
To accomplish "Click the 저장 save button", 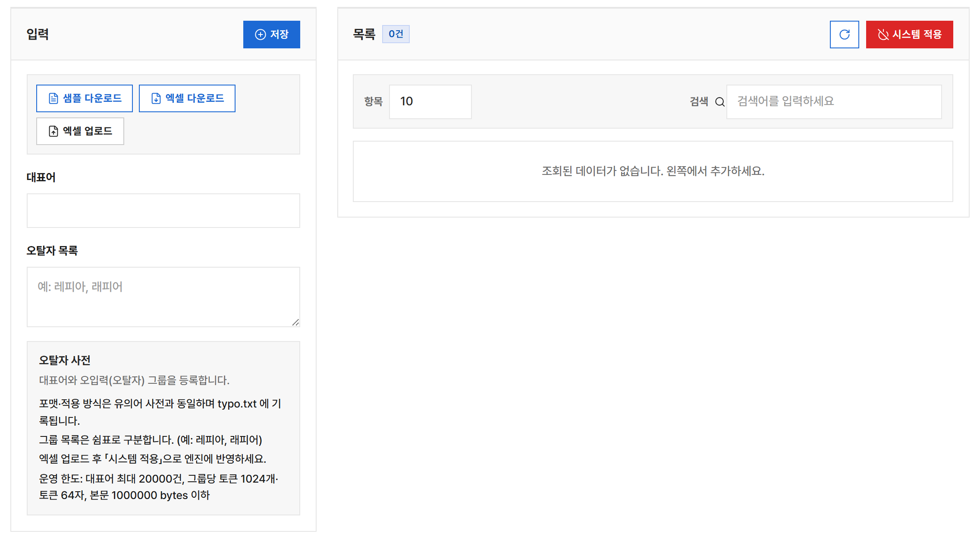I will pyautogui.click(x=271, y=35).
